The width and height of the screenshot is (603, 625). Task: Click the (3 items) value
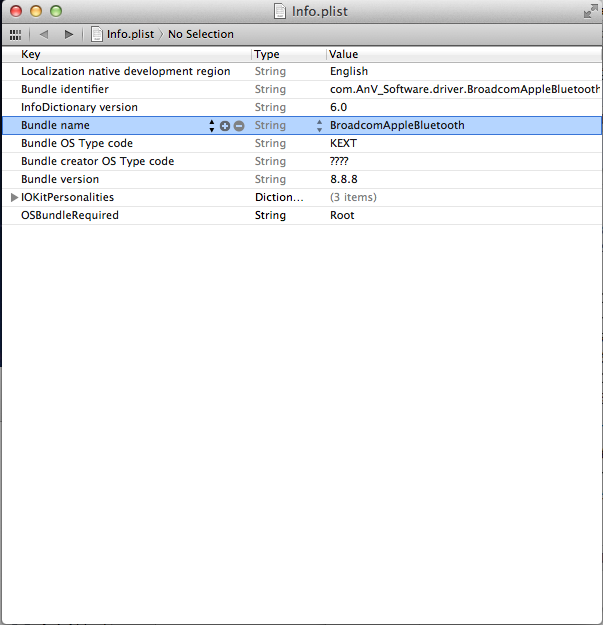(x=353, y=197)
